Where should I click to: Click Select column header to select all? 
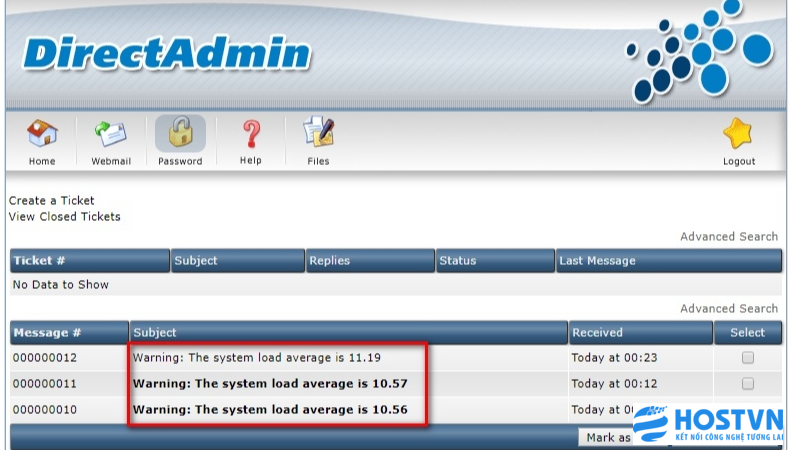(748, 332)
